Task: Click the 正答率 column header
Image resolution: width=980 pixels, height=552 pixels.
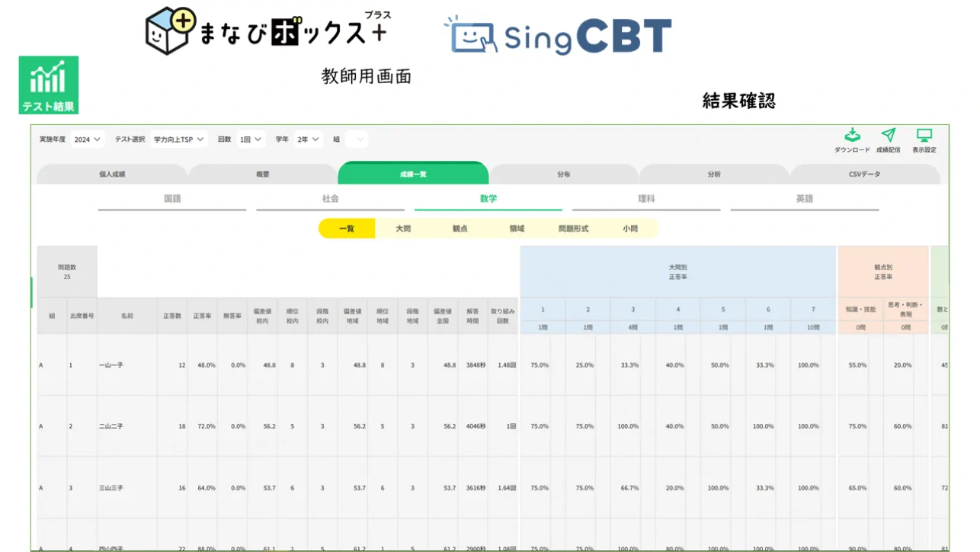Action: (201, 316)
